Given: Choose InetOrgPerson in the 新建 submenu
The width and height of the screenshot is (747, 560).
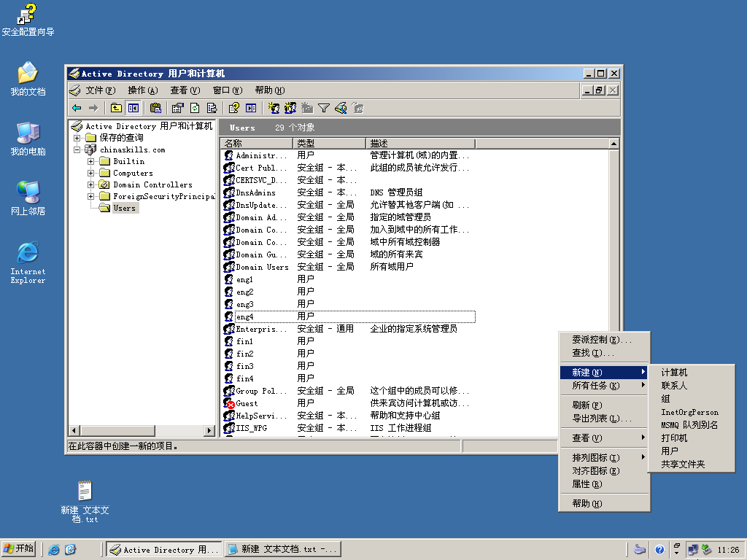Looking at the screenshot, I should [692, 412].
